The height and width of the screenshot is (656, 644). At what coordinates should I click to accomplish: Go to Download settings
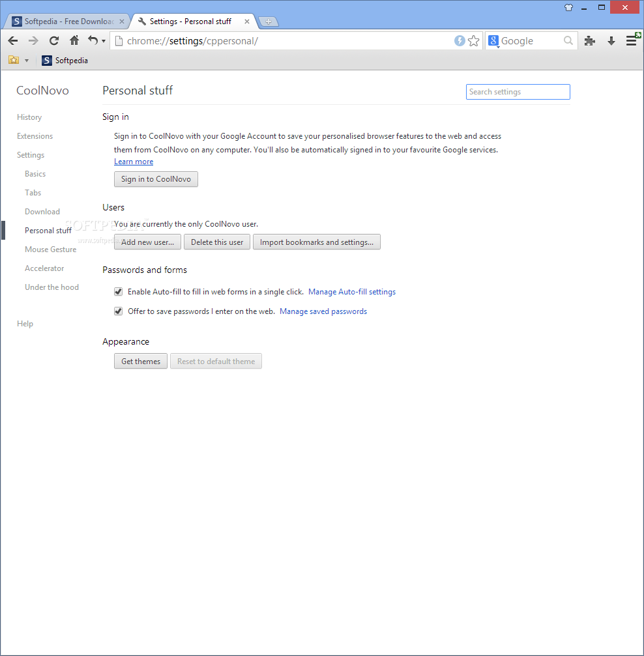click(x=42, y=211)
